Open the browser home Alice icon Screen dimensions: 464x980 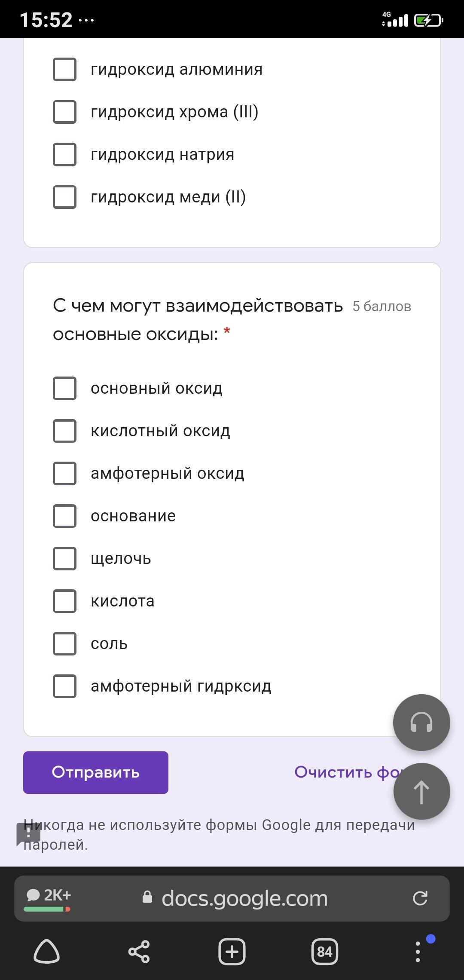(x=46, y=951)
